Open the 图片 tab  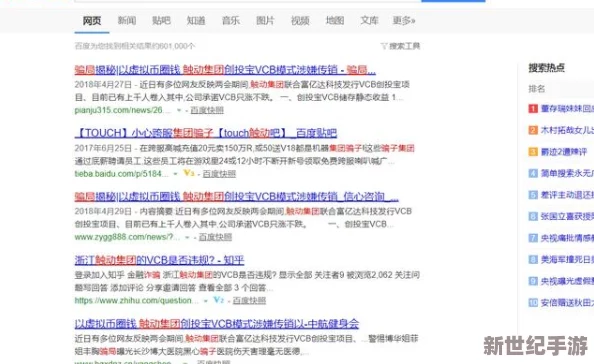point(265,20)
